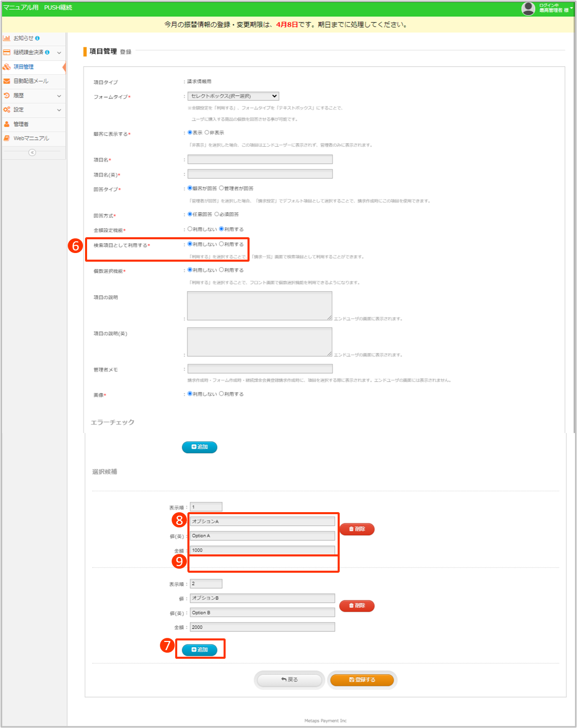Select 必須回答 for 回答方式
This screenshot has height=728, width=577.
click(x=217, y=214)
